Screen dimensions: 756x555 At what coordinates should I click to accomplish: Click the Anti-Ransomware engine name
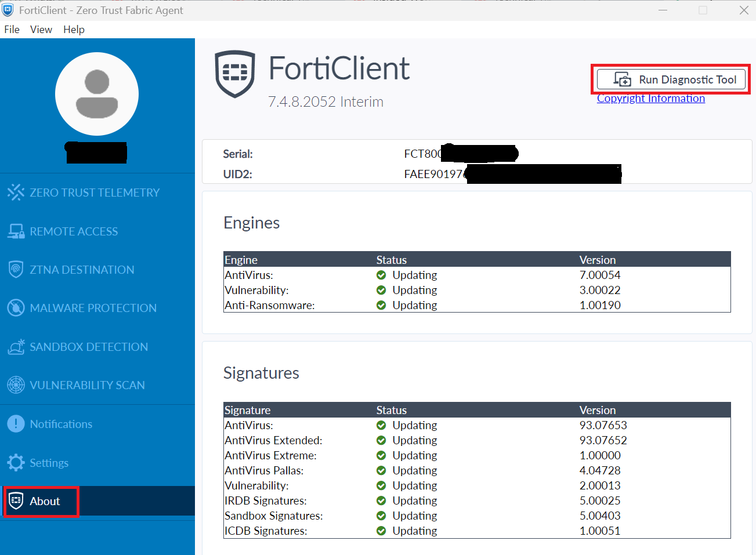[x=270, y=305]
